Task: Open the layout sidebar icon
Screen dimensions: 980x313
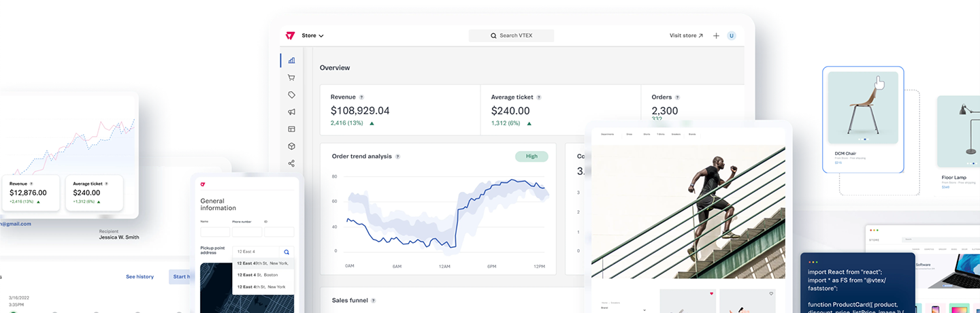Action: pyautogui.click(x=291, y=129)
